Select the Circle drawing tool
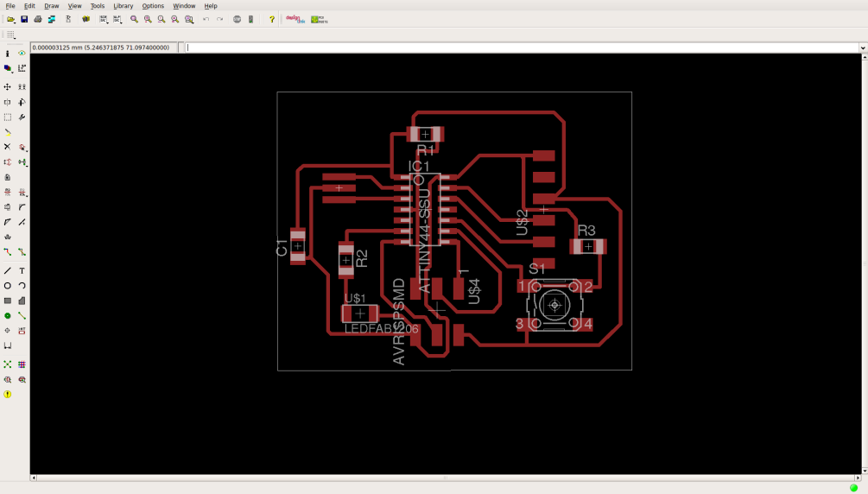Viewport: 868px width, 494px height. pyautogui.click(x=8, y=286)
